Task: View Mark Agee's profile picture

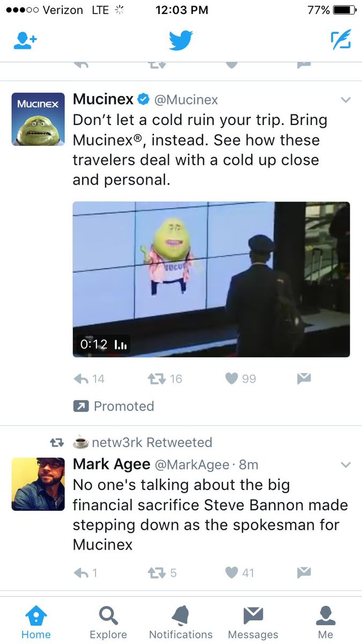Action: click(x=38, y=484)
